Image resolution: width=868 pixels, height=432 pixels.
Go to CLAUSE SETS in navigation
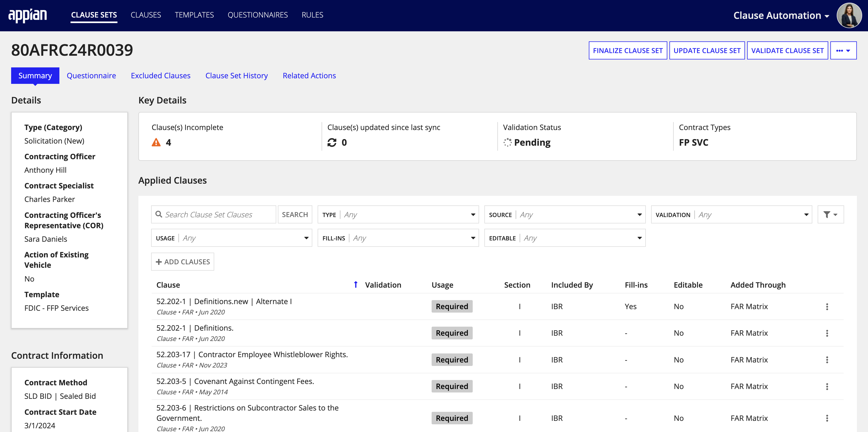[x=94, y=15]
